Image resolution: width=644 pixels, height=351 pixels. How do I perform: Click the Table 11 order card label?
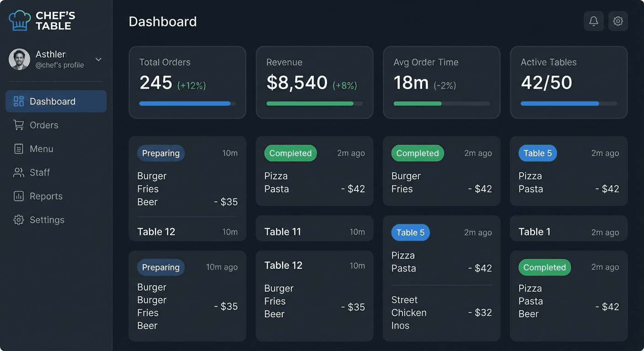pos(283,232)
